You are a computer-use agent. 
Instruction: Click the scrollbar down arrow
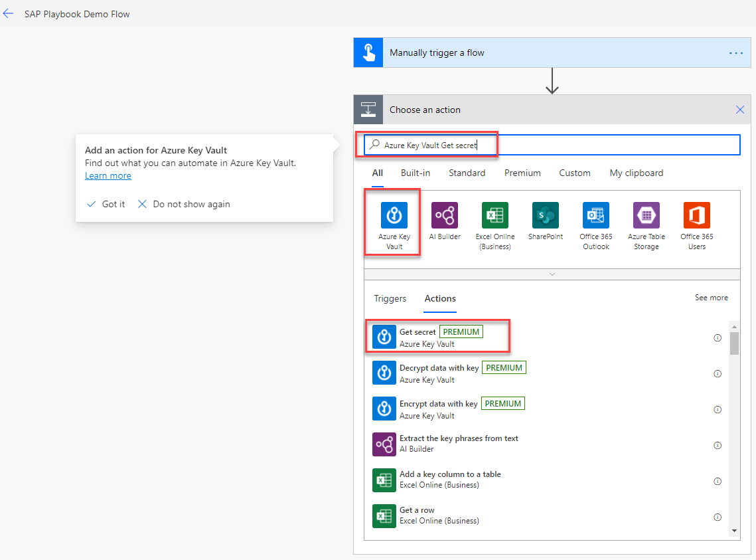click(x=734, y=531)
